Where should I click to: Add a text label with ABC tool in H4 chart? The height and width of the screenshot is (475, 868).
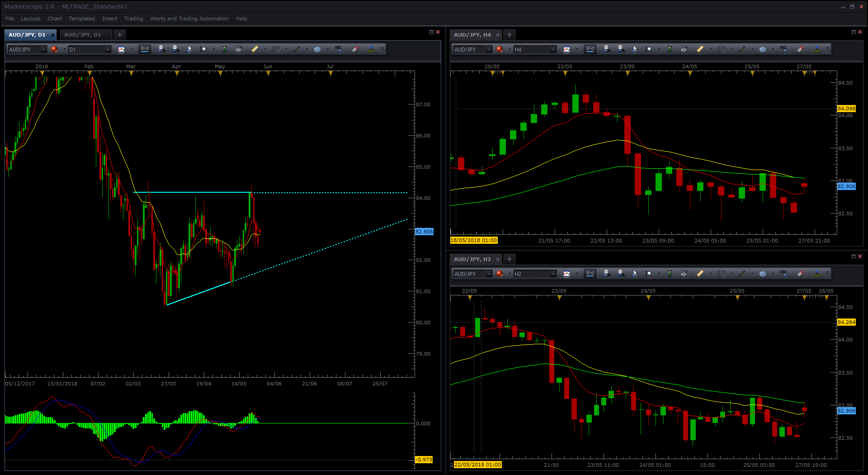pos(783,49)
